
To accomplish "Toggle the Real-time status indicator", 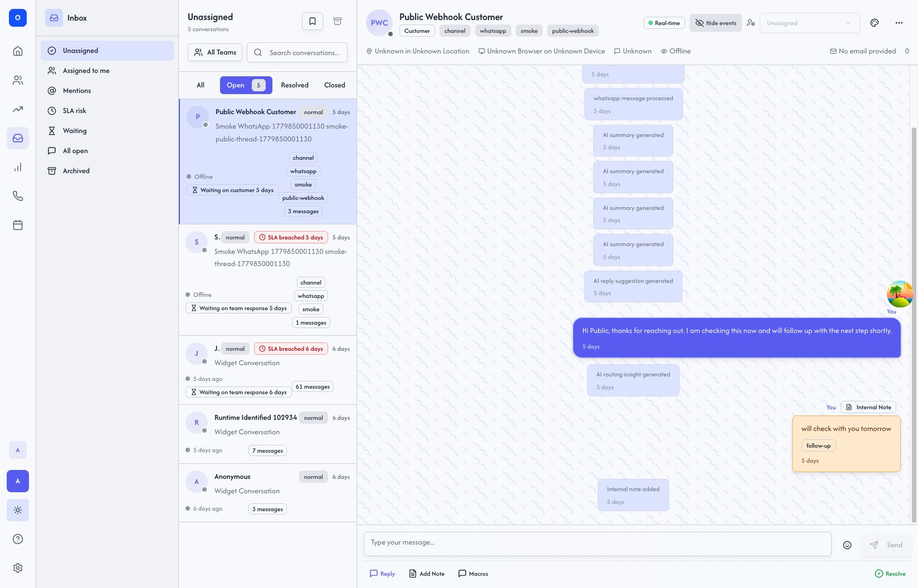I will 663,23.
